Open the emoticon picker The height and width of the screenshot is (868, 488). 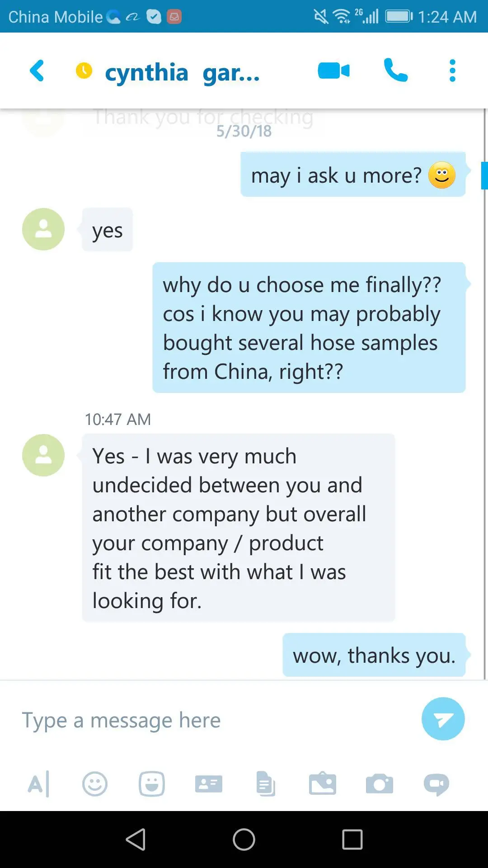tap(95, 784)
